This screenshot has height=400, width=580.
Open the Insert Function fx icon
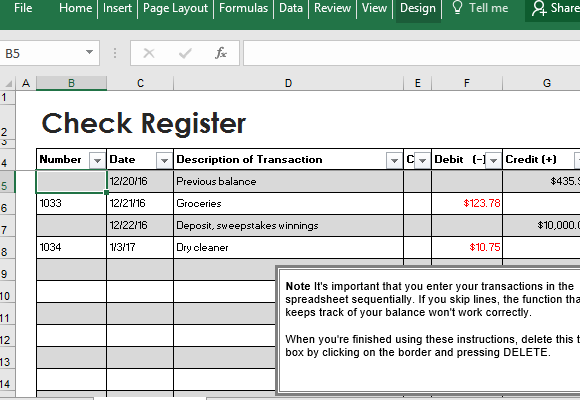[x=221, y=53]
